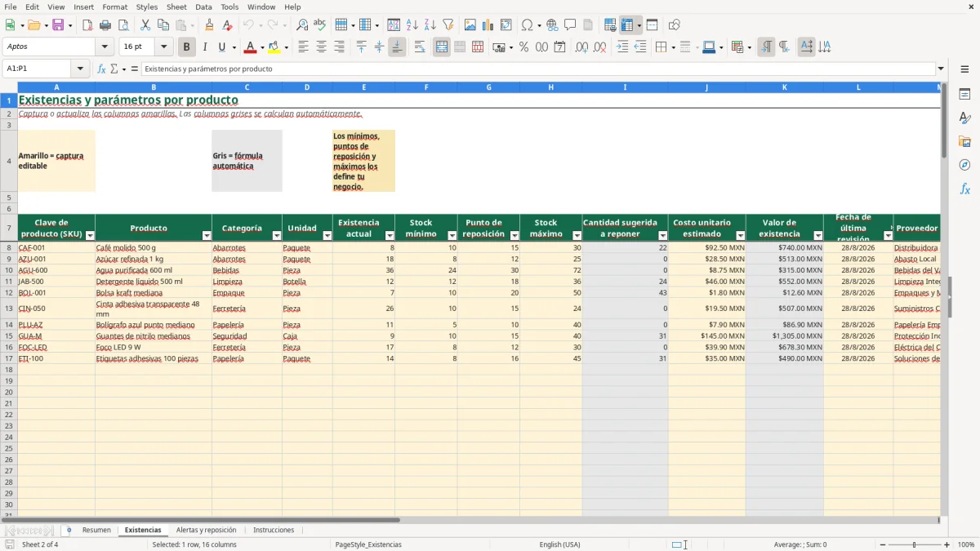Select row header 13

[x=9, y=309]
